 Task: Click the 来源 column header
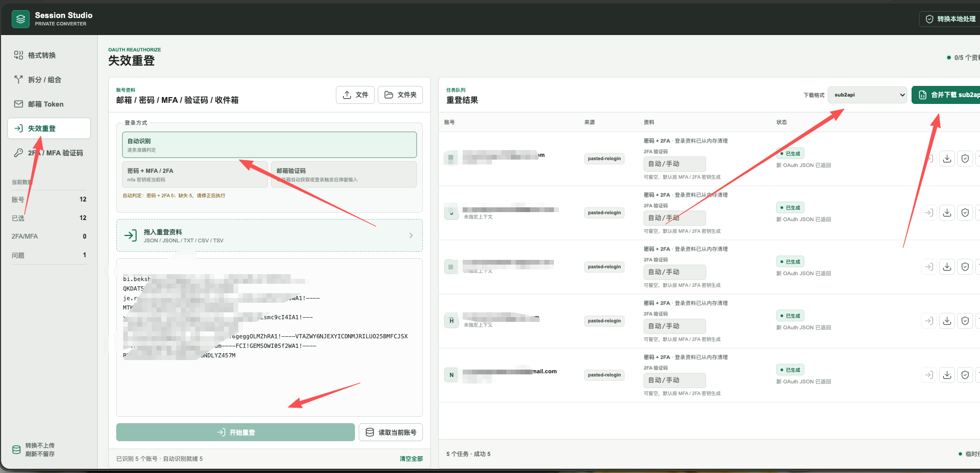click(589, 122)
